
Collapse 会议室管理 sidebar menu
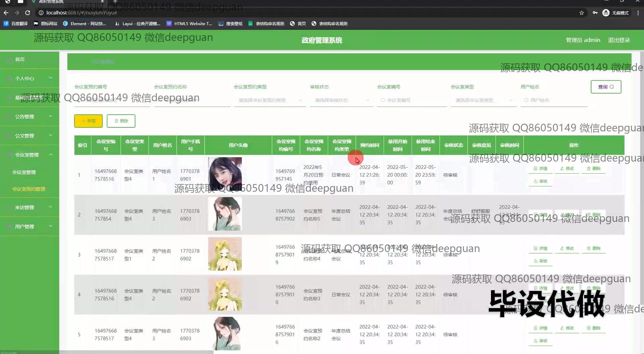click(x=30, y=155)
